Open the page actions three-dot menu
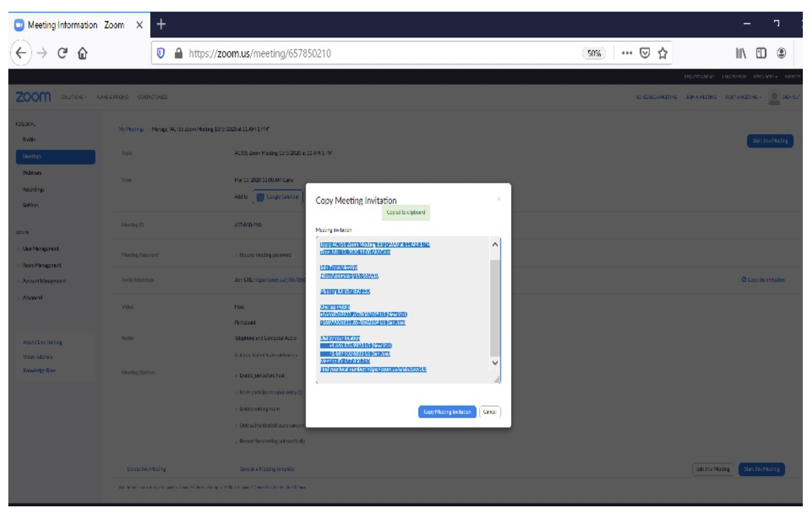Image resolution: width=812 pixels, height=518 pixels. click(627, 53)
